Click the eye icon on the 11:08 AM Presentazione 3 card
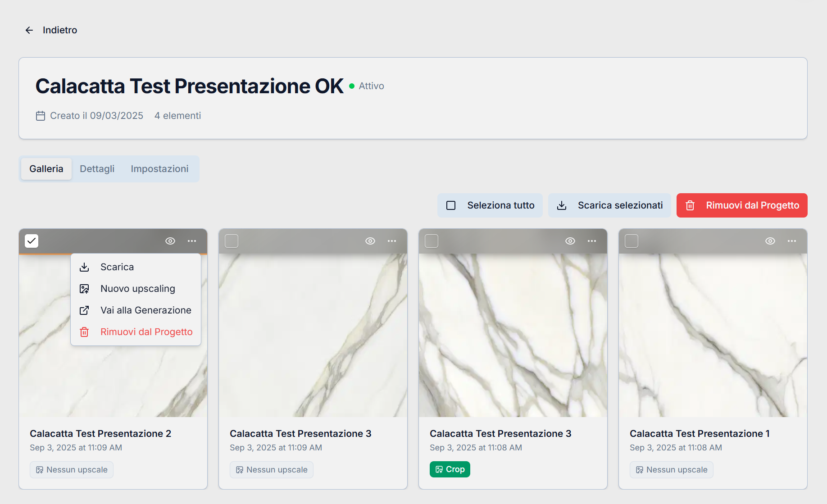827x504 pixels. (570, 241)
